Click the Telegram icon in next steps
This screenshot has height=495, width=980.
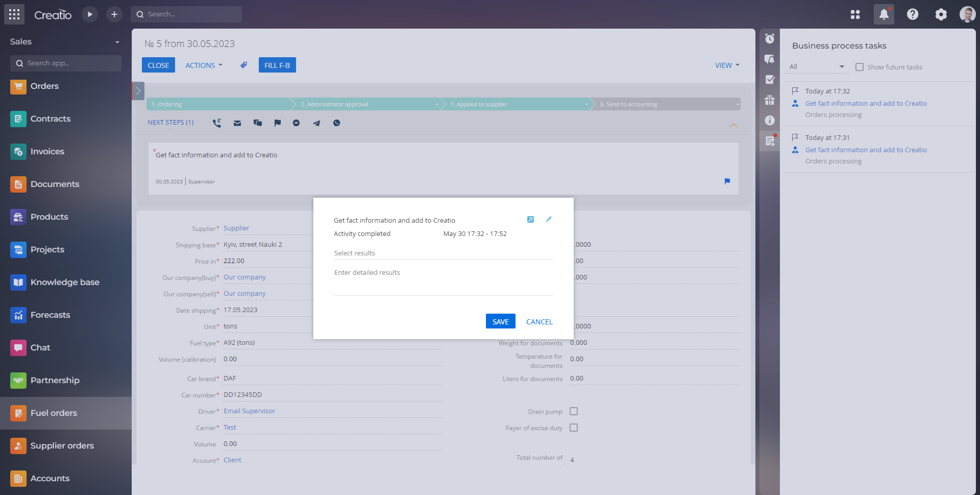pyautogui.click(x=316, y=123)
